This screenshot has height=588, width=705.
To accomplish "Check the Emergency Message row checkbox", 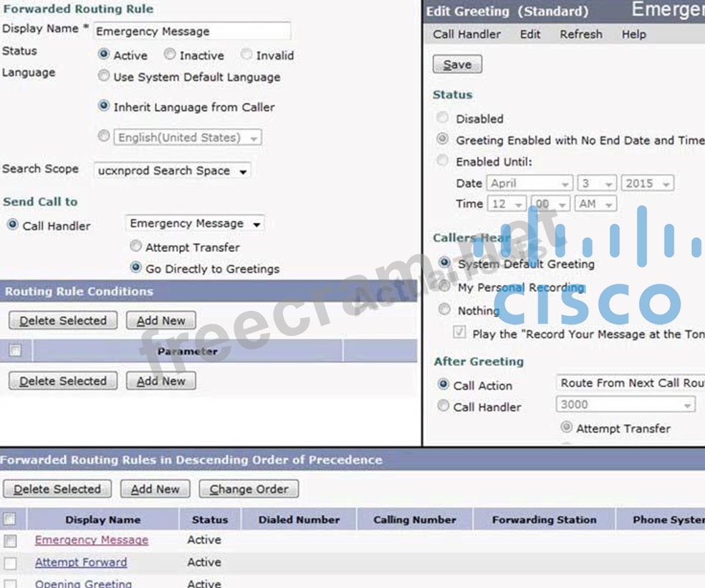I will (x=10, y=541).
